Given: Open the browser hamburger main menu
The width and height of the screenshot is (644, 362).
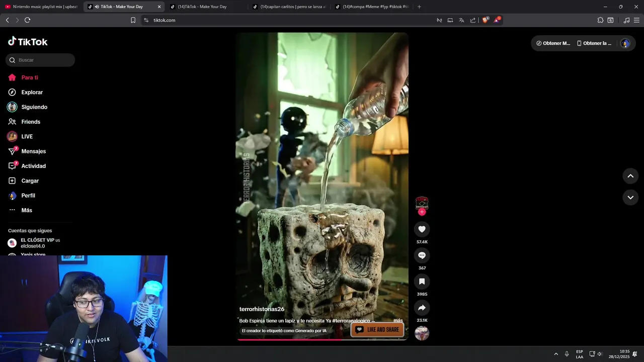Looking at the screenshot, I should (x=636, y=20).
